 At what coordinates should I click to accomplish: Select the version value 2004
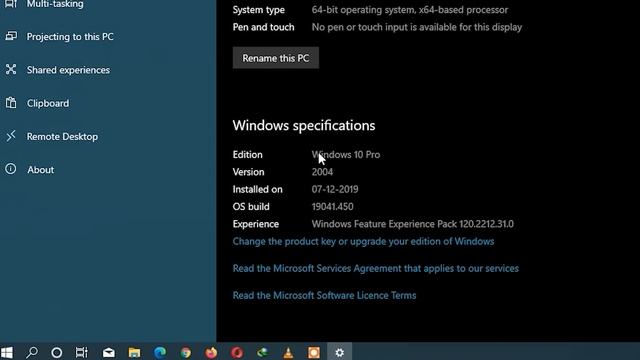point(322,172)
